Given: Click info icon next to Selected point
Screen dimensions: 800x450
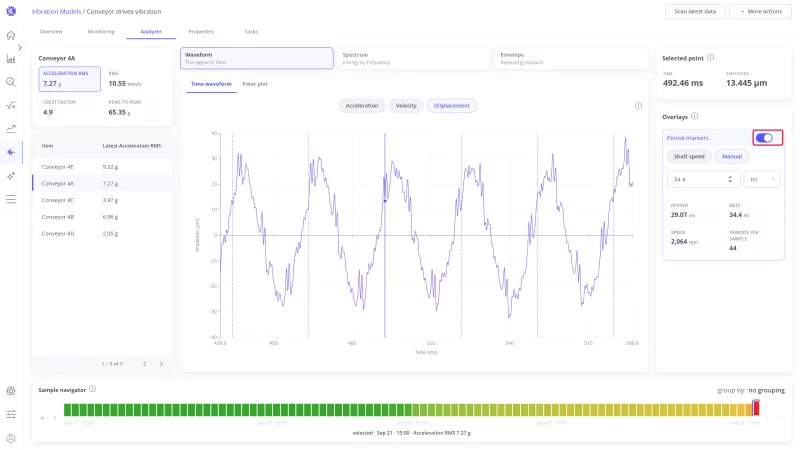Looking at the screenshot, I should [x=710, y=58].
